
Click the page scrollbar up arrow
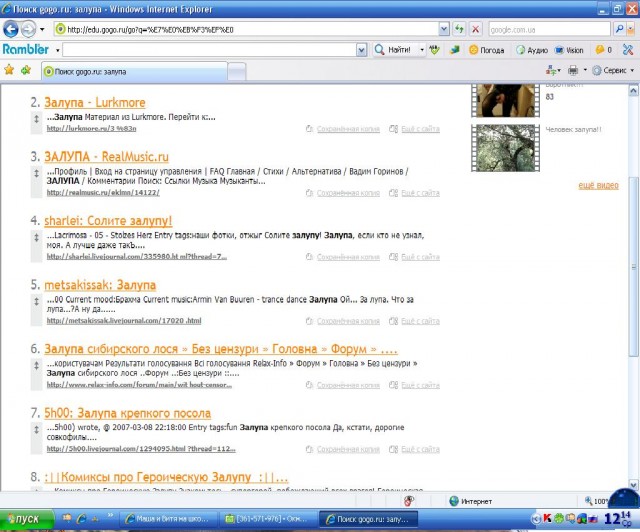(633, 90)
